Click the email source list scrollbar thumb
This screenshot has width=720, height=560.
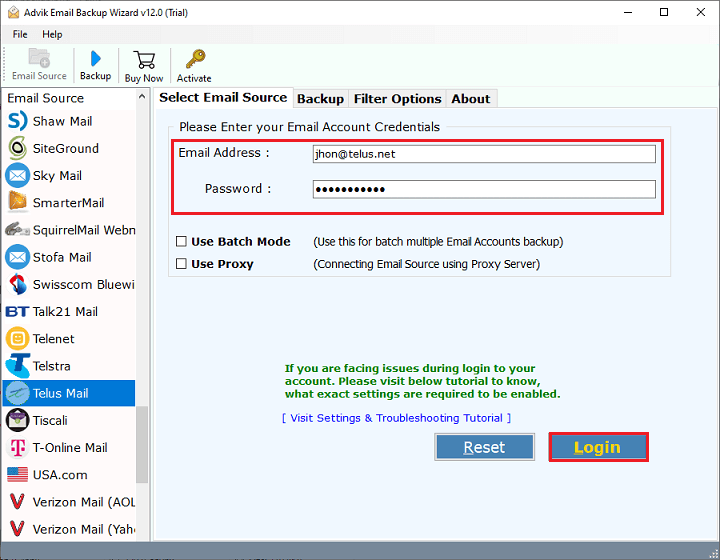142,444
